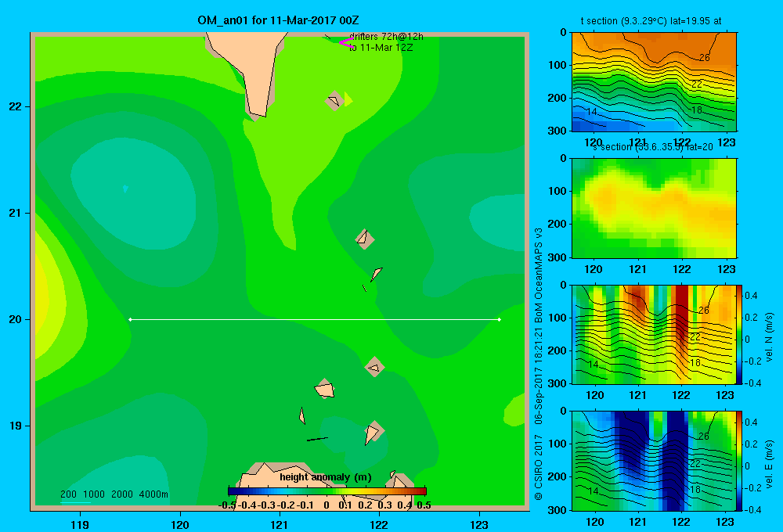Click the 's section' lat=20 heading
The image size is (783, 532).
pos(653,147)
